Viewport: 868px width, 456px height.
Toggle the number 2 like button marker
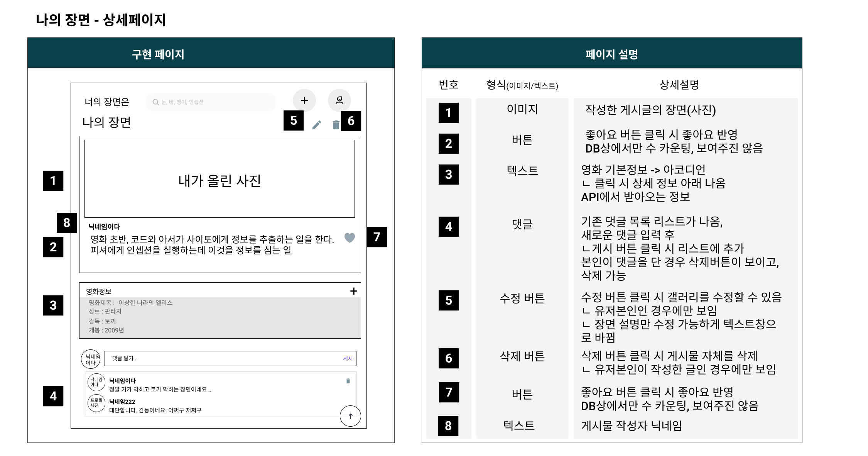(53, 247)
